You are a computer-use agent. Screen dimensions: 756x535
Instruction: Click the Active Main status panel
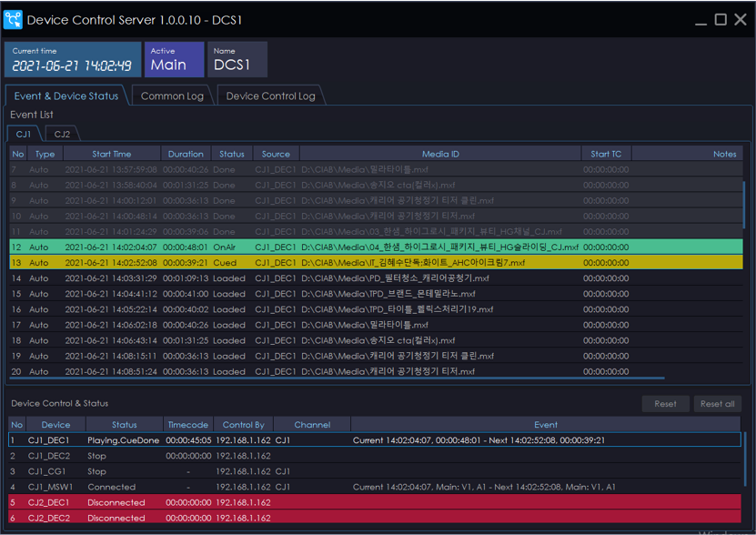point(174,59)
